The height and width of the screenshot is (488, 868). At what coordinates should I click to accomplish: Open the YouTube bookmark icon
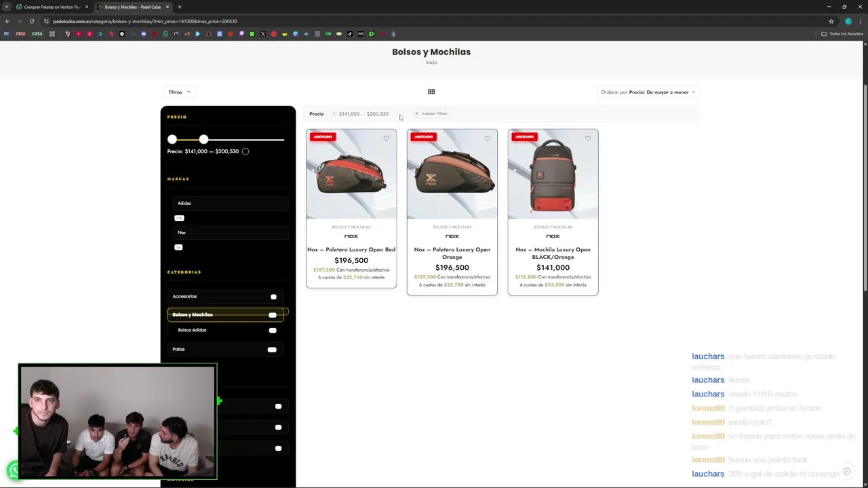pos(79,34)
